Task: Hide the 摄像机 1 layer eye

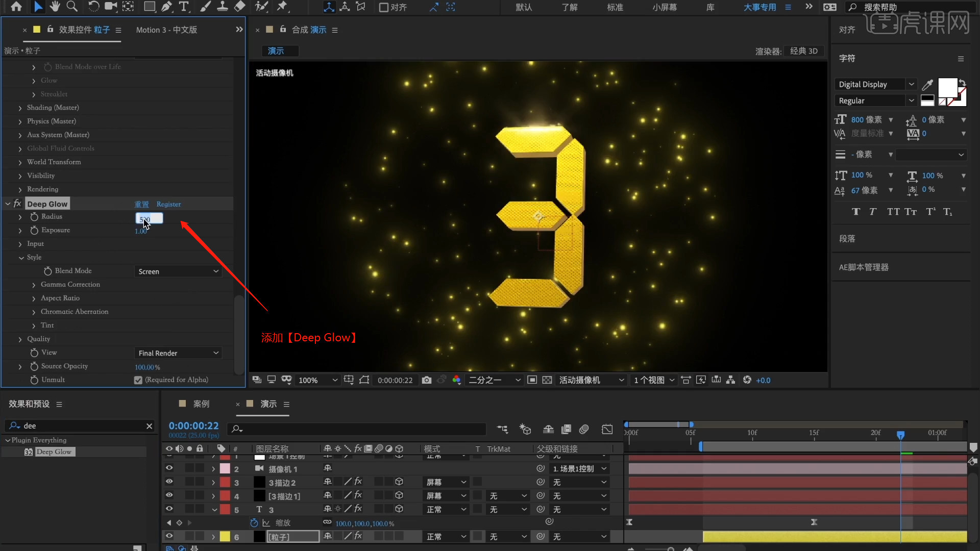Action: (169, 468)
